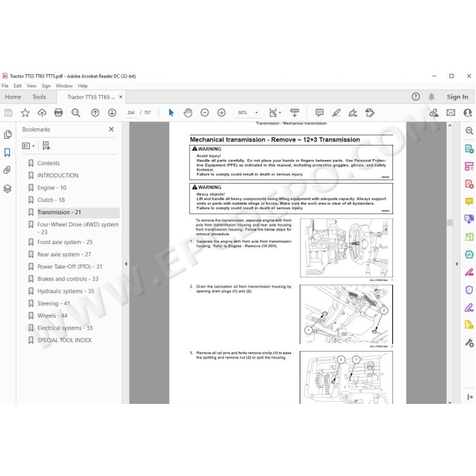Select the Highlight text tool
The image size is (476, 476).
[336, 113]
